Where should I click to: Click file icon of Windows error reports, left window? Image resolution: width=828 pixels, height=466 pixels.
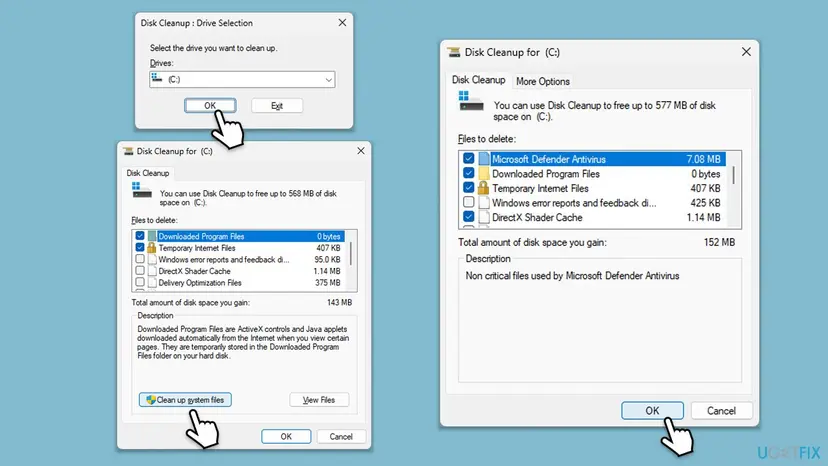152,259
